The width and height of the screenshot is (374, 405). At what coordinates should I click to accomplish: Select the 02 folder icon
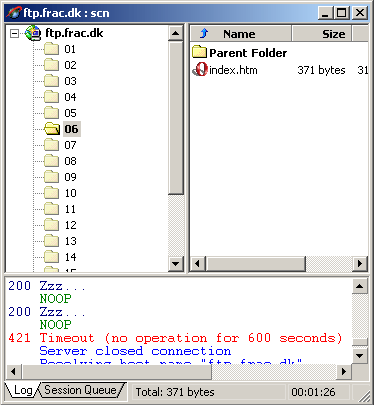51,65
